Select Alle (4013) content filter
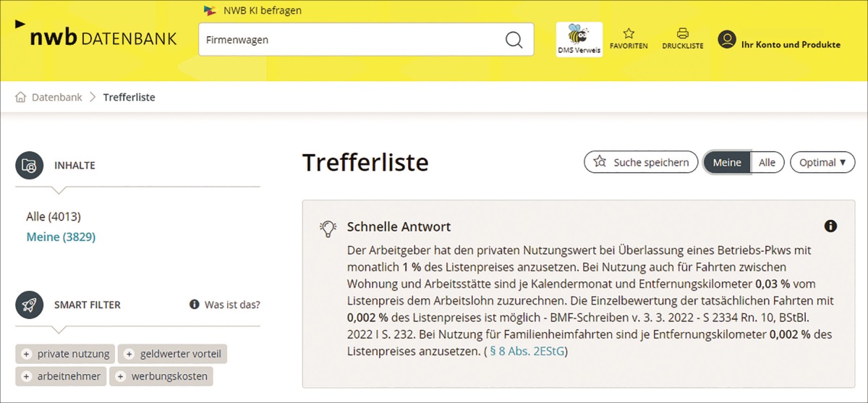Image resolution: width=868 pixels, height=403 pixels. coord(54,216)
